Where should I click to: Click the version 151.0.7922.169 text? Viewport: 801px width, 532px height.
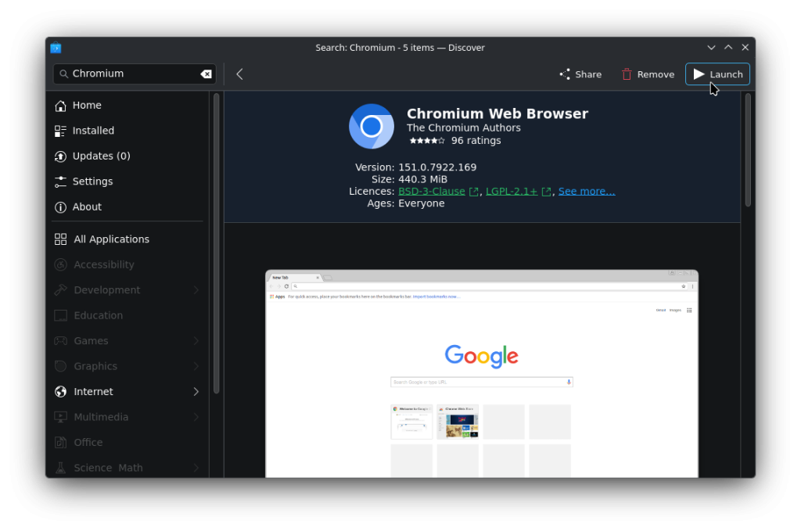[437, 167]
